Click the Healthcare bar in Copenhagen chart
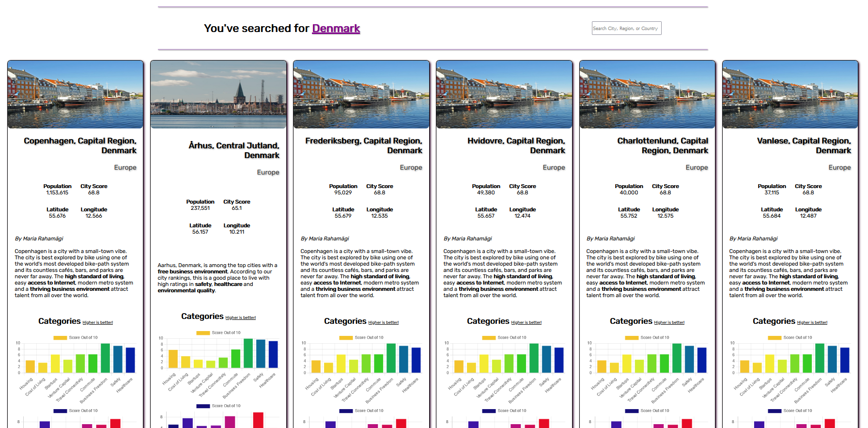This screenshot has width=868, height=428. (x=130, y=360)
